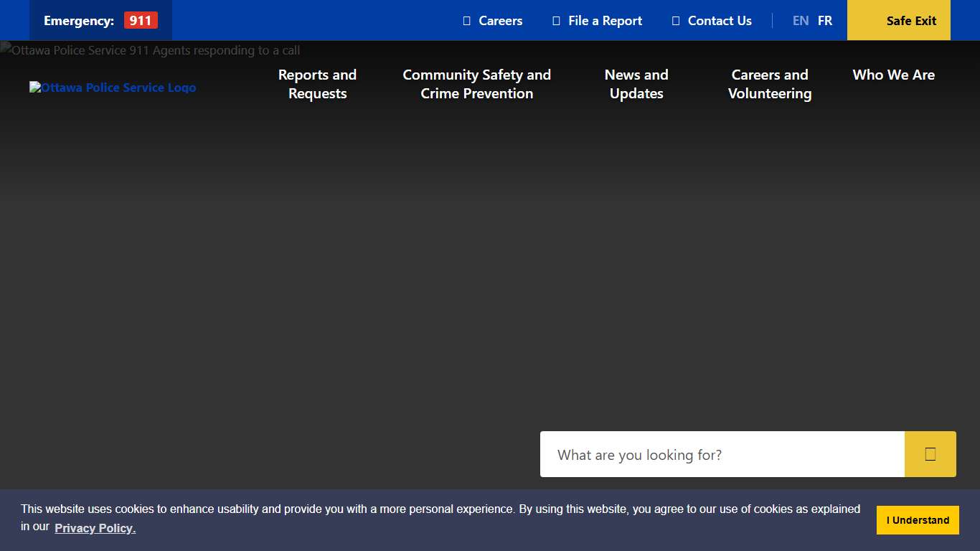The width and height of the screenshot is (980, 551).
Task: Open the Community Safety and Crime Prevention menu
Action: click(x=477, y=84)
